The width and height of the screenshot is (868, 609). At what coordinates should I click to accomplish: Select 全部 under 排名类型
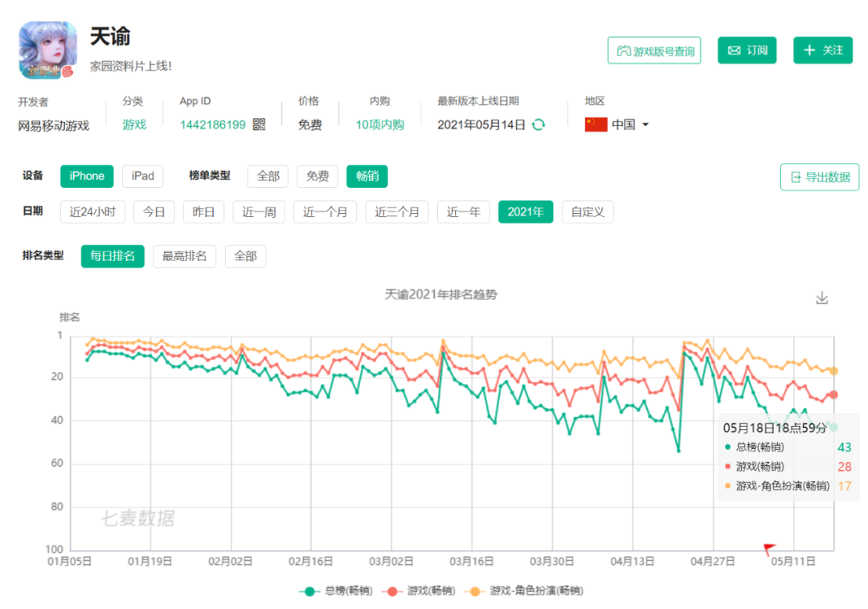245,256
